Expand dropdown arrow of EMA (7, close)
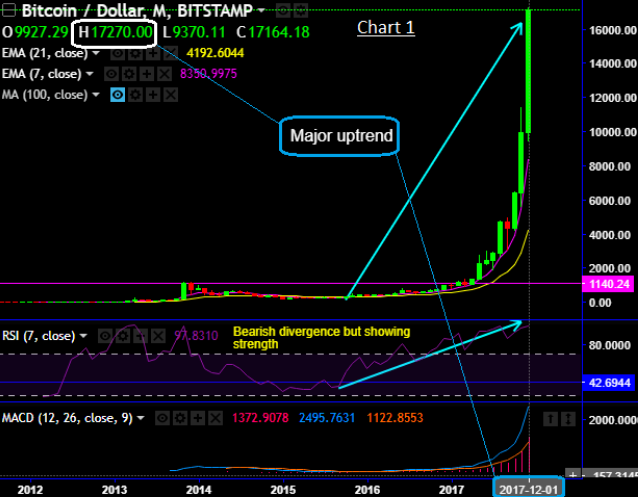Viewport: 638px width, 497px height. pyautogui.click(x=90, y=74)
